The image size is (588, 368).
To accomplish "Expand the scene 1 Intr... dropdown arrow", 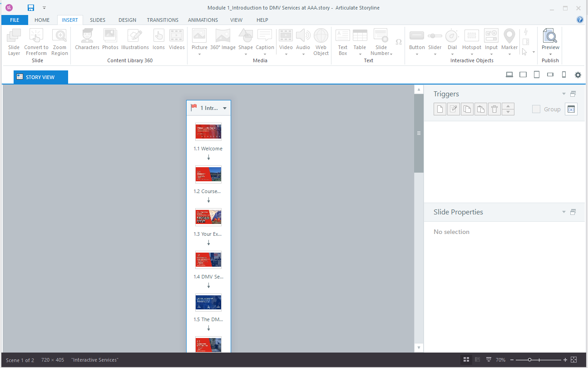I will tap(225, 108).
